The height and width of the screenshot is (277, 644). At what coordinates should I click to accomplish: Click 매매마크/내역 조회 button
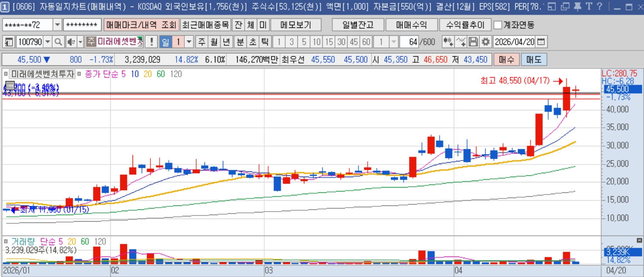coord(141,25)
